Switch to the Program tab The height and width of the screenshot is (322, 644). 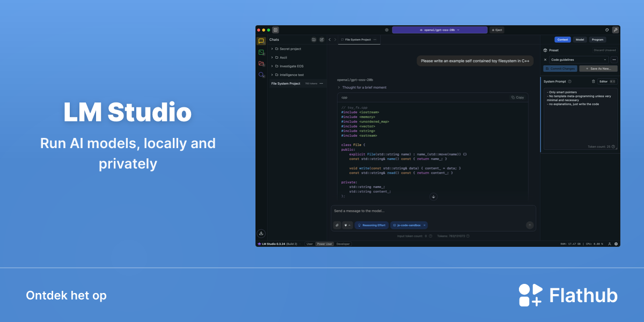tap(598, 40)
